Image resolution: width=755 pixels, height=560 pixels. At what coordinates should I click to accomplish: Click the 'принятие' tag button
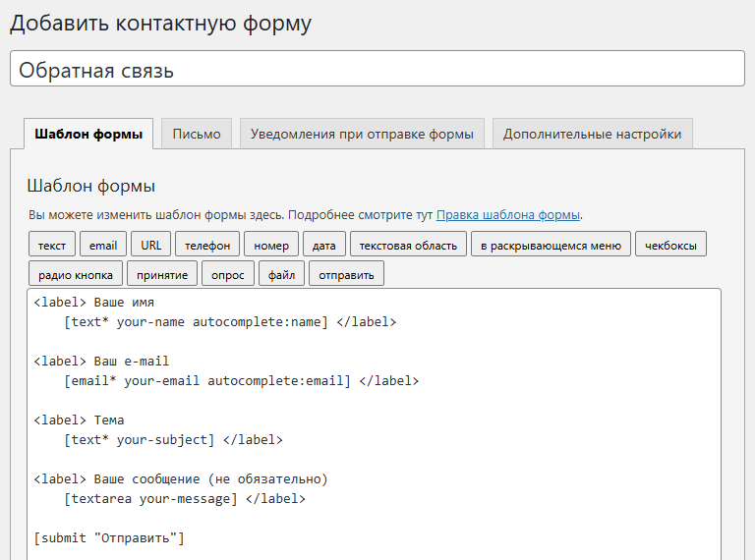[x=162, y=274]
